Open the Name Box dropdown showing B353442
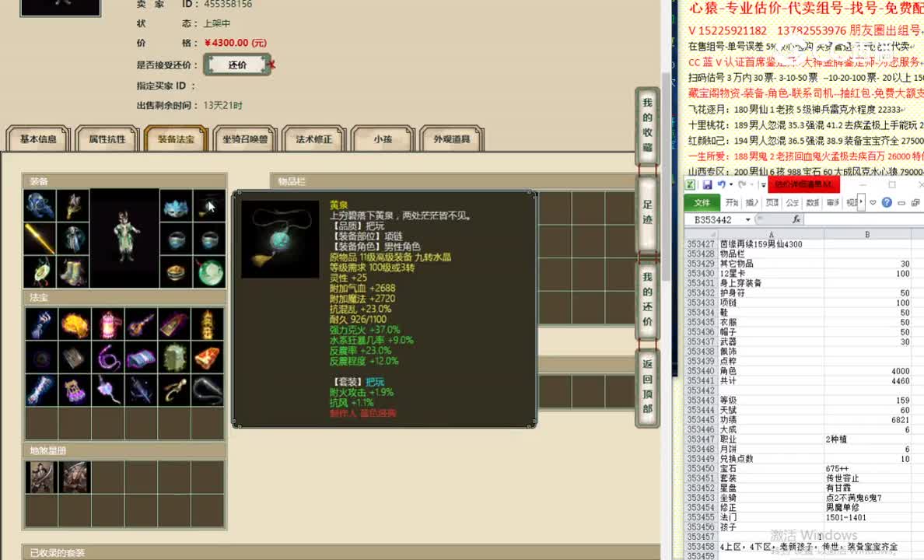Screen dimensions: 924x560 pyautogui.click(x=748, y=219)
